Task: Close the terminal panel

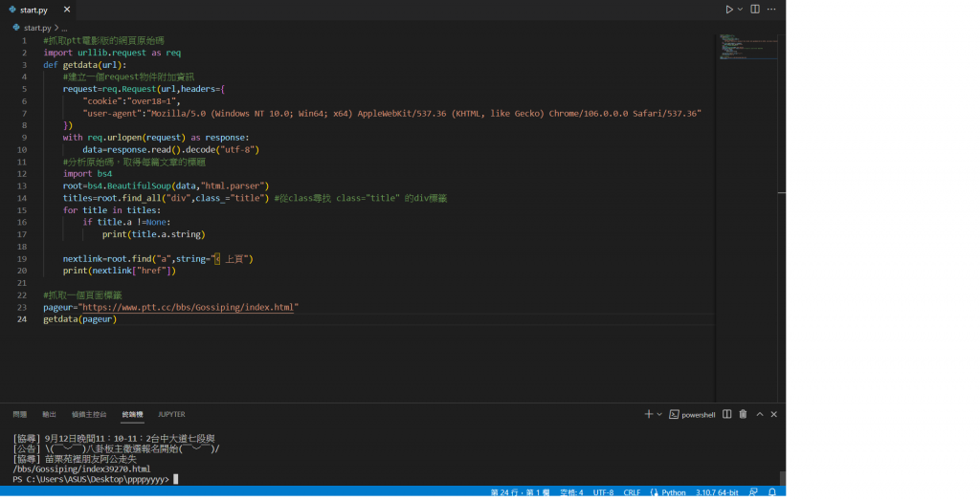Action: (x=773, y=414)
